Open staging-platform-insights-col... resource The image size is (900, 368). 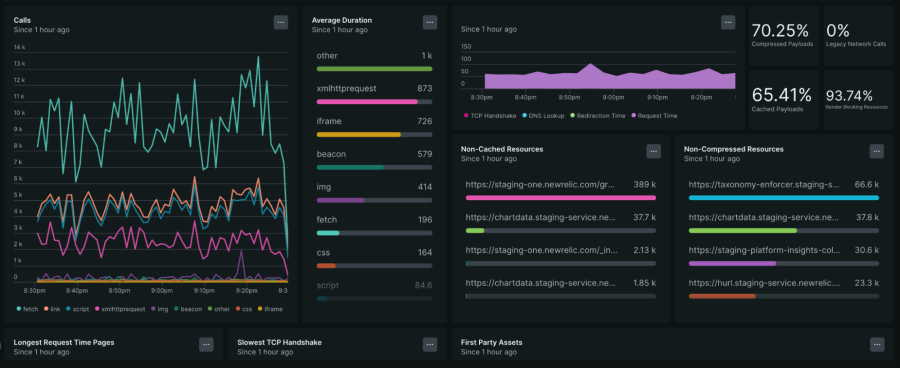(x=783, y=256)
